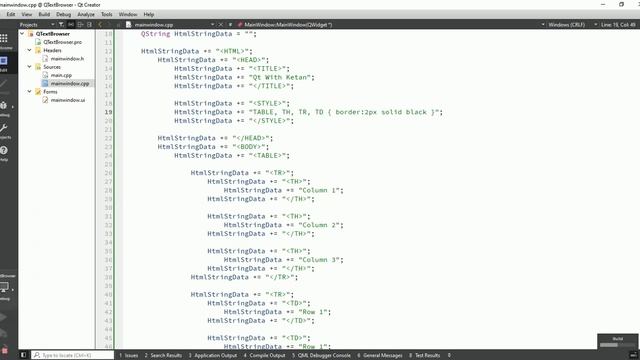
Task: Open the Window menu
Action: pyautogui.click(x=128, y=14)
